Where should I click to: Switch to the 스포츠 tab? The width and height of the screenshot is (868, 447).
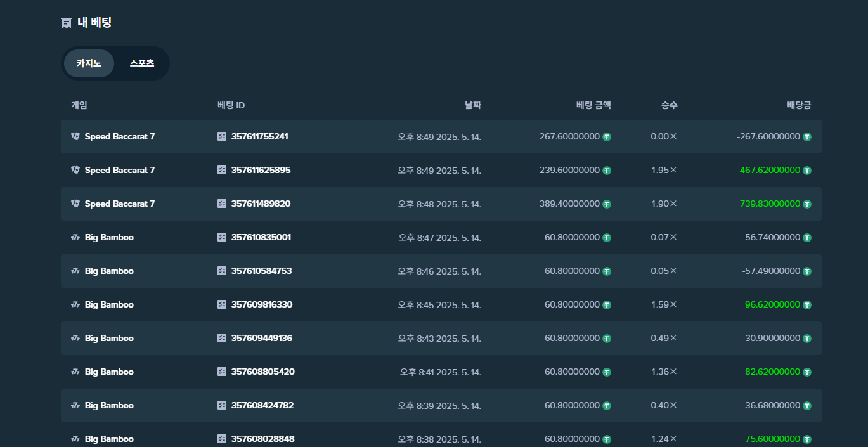[x=142, y=63]
